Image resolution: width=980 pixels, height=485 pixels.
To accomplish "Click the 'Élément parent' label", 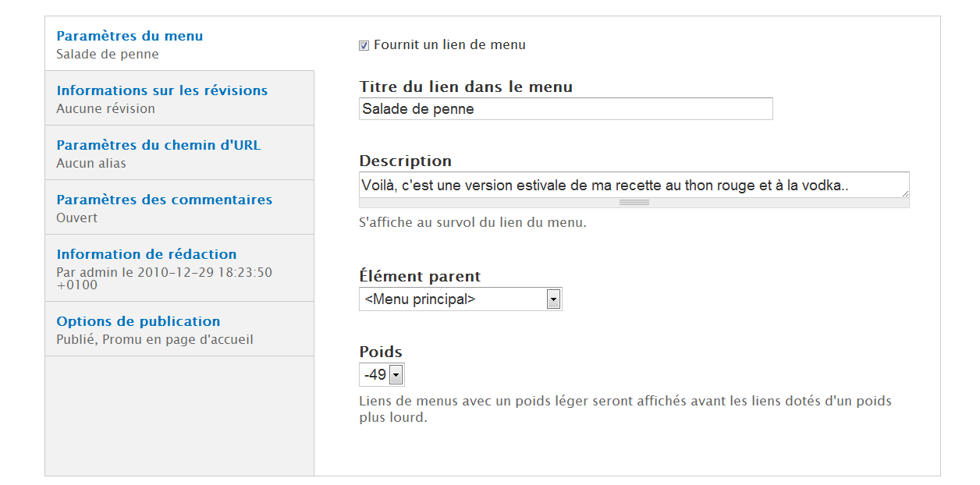I will pos(420,277).
